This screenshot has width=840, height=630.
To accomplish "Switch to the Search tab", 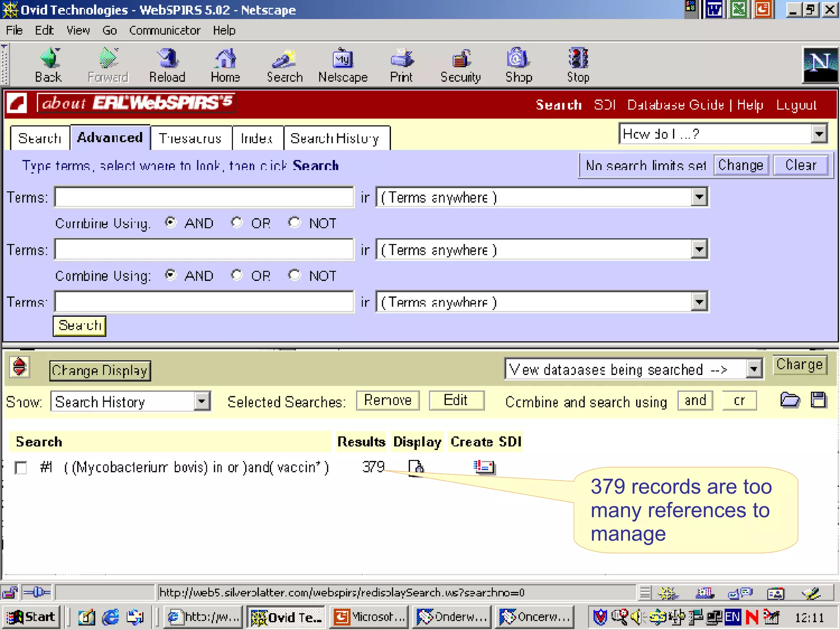I will [40, 138].
